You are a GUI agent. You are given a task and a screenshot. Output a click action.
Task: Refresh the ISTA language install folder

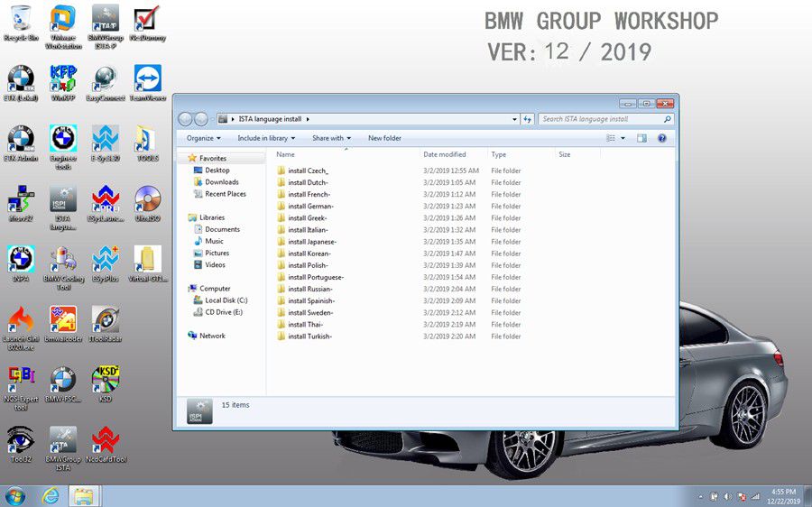point(527,119)
